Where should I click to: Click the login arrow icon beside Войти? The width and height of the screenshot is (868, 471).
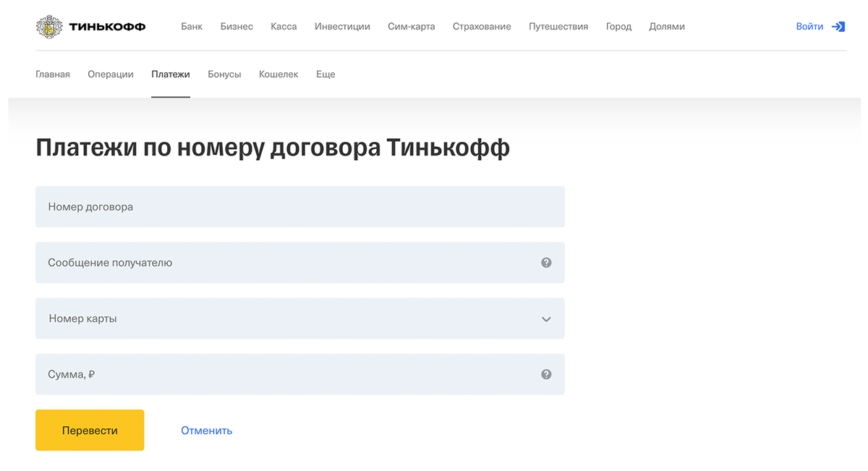[838, 27]
